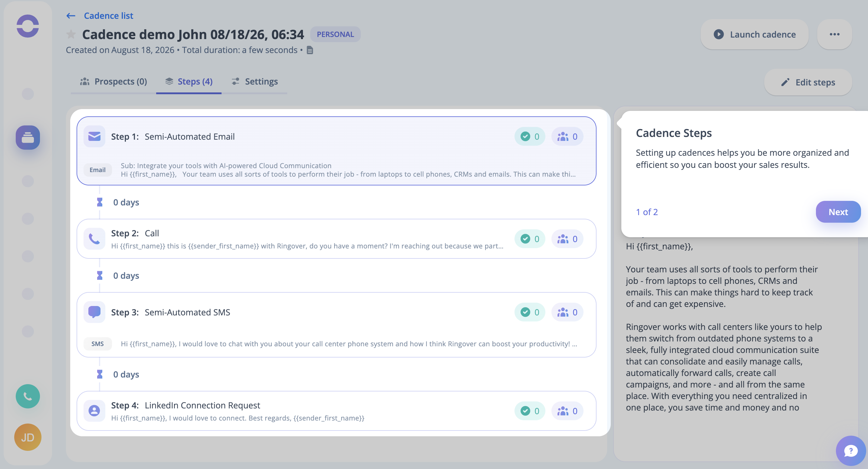Open the green phone dialer button

[28, 396]
